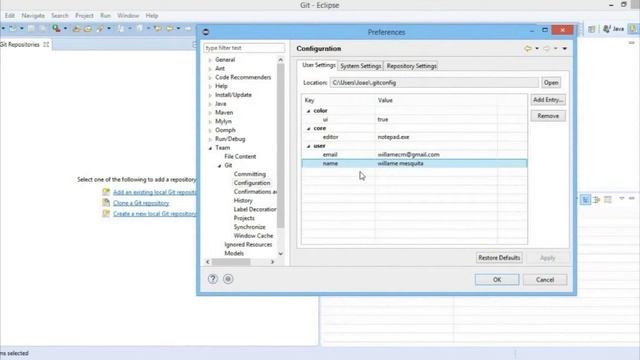Click the Add an existing local Git repository link

pos(155,192)
